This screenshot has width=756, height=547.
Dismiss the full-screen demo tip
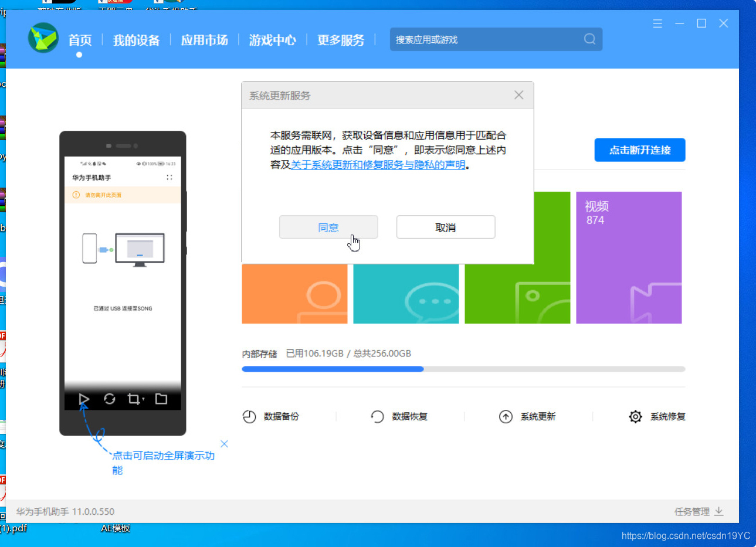(224, 444)
